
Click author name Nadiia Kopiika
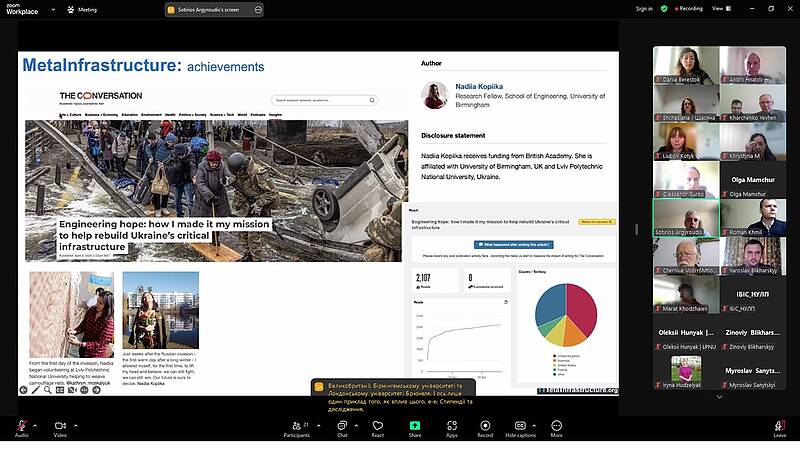(479, 86)
